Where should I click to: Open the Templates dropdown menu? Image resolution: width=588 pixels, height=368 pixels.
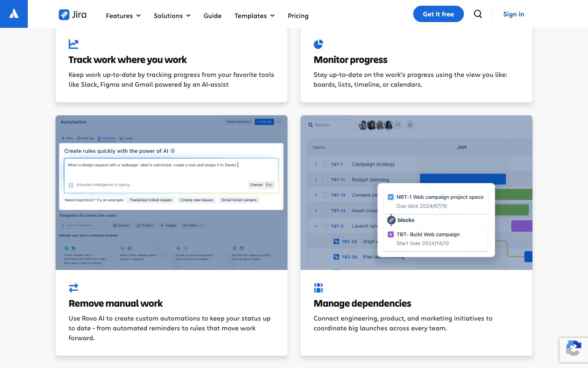pos(254,16)
